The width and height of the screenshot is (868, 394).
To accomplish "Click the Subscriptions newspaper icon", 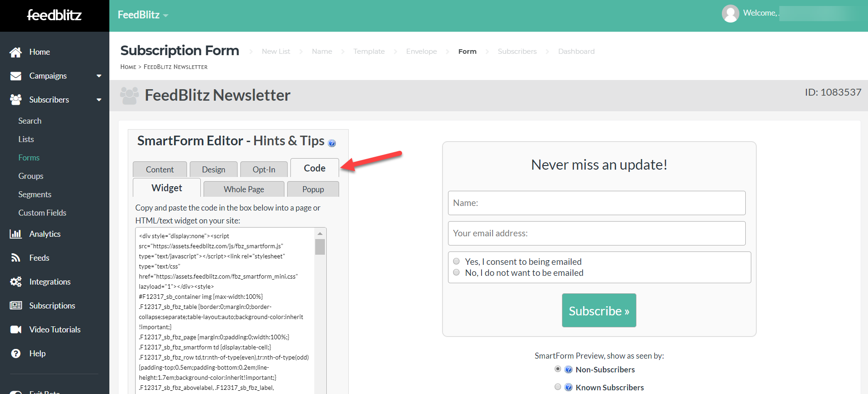I will [x=16, y=306].
